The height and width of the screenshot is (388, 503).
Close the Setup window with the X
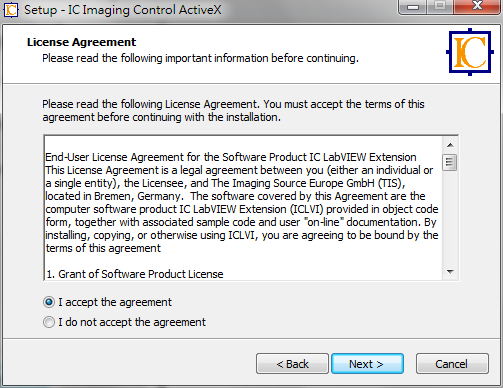tap(477, 6)
